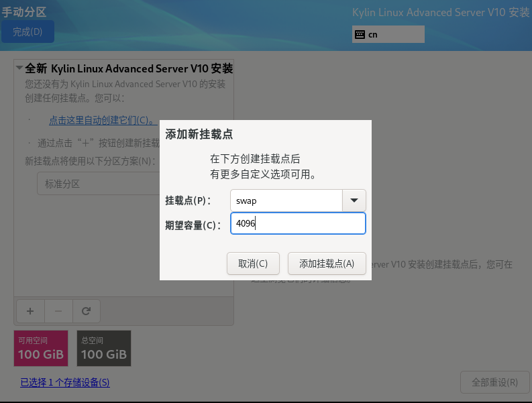Click link 点击这里自动创建它们(C)
This screenshot has height=403, width=532.
pyautogui.click(x=103, y=120)
